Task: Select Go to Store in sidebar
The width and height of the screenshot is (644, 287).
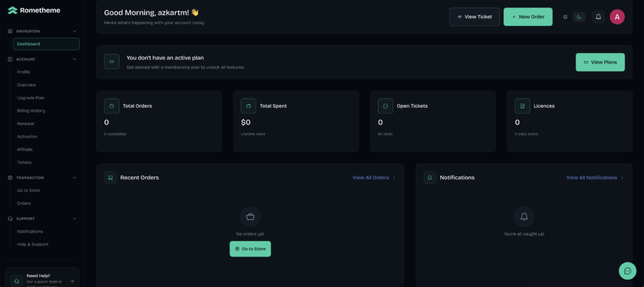Action: tap(28, 190)
